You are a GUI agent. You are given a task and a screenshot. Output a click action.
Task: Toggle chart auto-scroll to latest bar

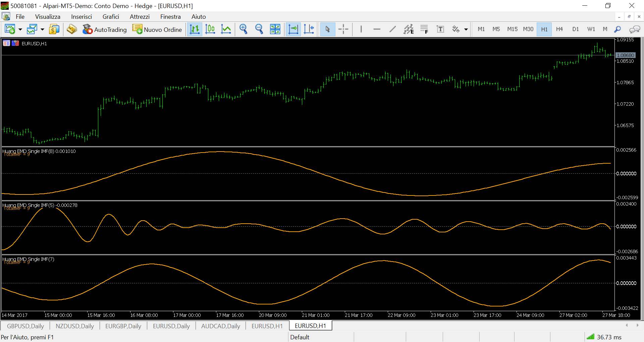tap(293, 30)
